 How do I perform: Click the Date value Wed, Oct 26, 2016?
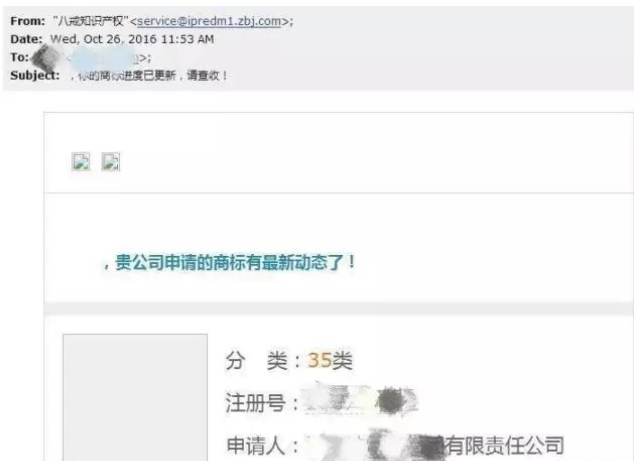132,39
